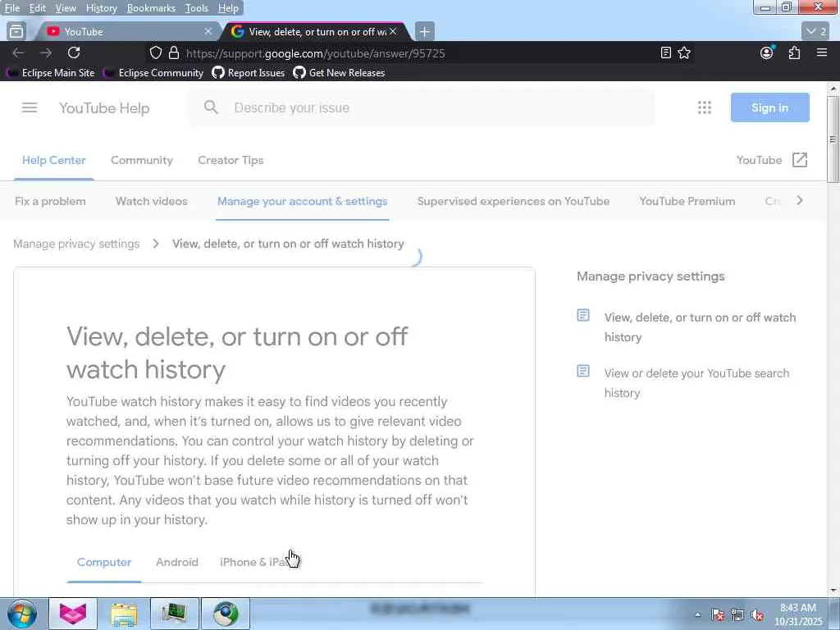Select the Android instructions tab
The height and width of the screenshot is (630, 840).
pos(177,562)
